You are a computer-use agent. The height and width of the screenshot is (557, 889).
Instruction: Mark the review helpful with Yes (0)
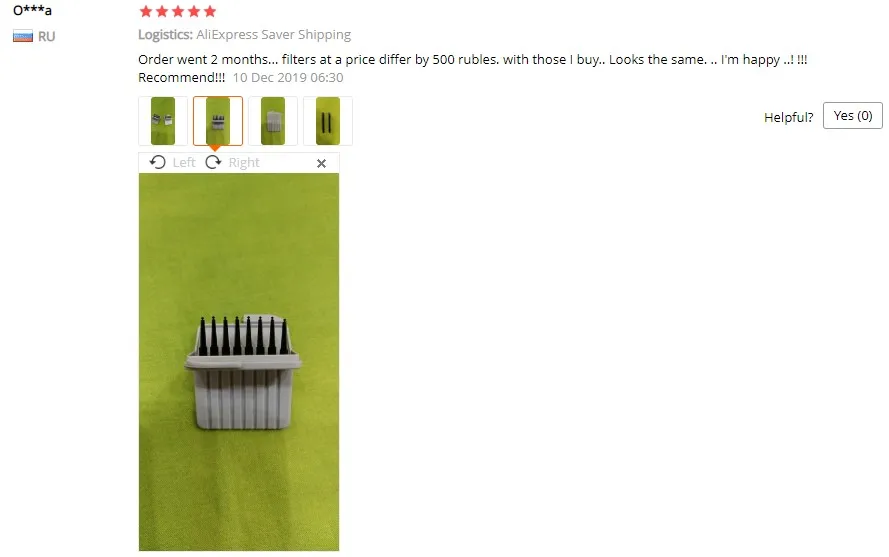tap(853, 116)
